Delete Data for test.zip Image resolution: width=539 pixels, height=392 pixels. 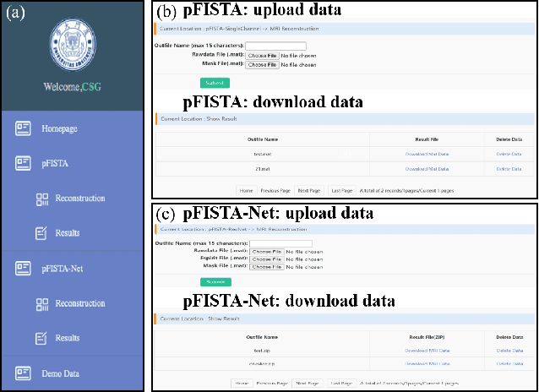[509, 351]
